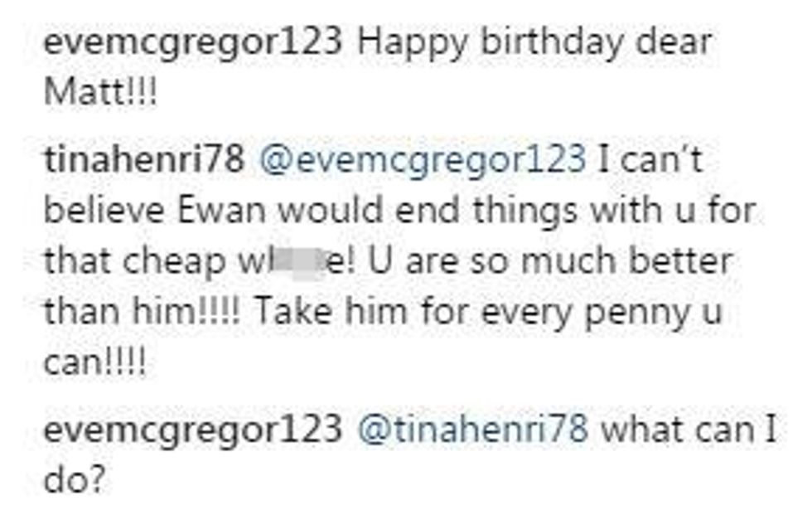Click 'U are so much better' text
Viewport: 812px width, 515px height.
tap(550, 261)
